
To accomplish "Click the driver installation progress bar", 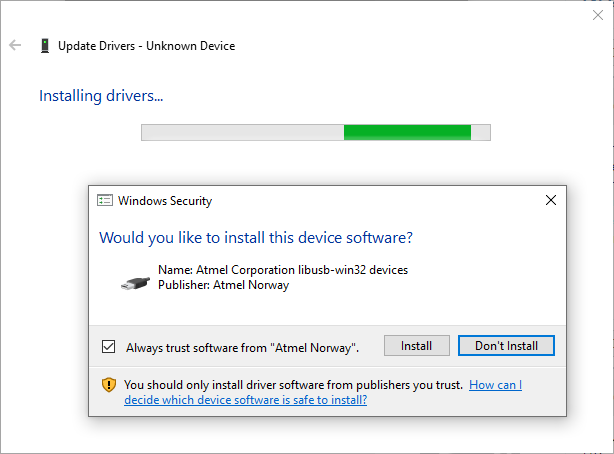I will (316, 132).
